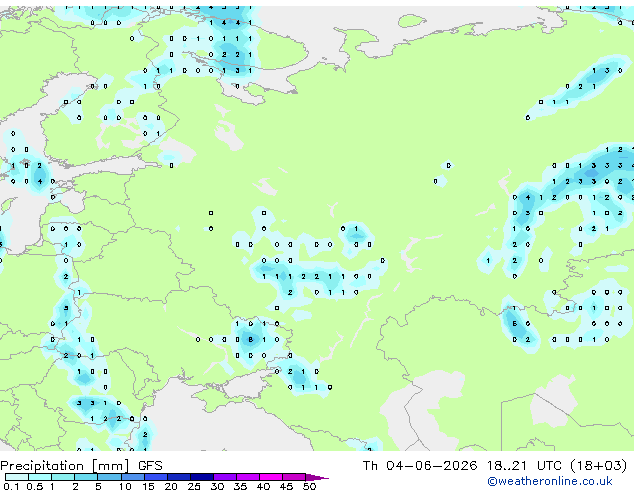Click the '0.1' legend scale label

coord(11,486)
